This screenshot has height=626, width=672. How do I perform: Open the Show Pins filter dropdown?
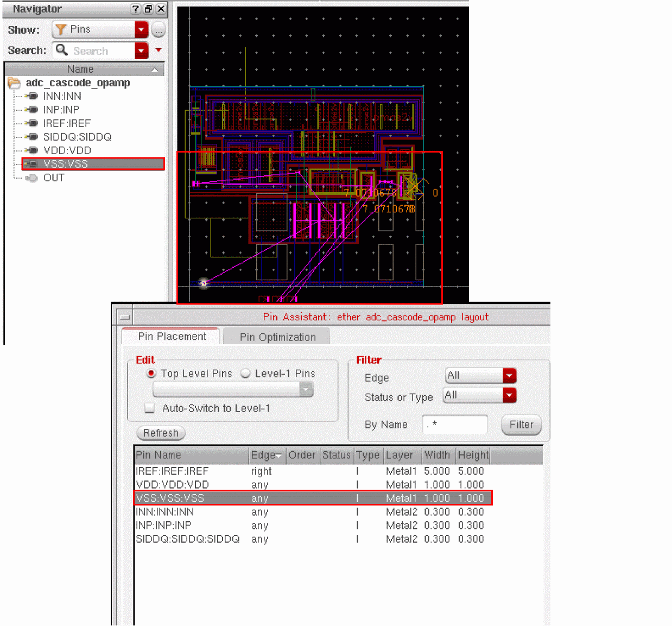[141, 30]
